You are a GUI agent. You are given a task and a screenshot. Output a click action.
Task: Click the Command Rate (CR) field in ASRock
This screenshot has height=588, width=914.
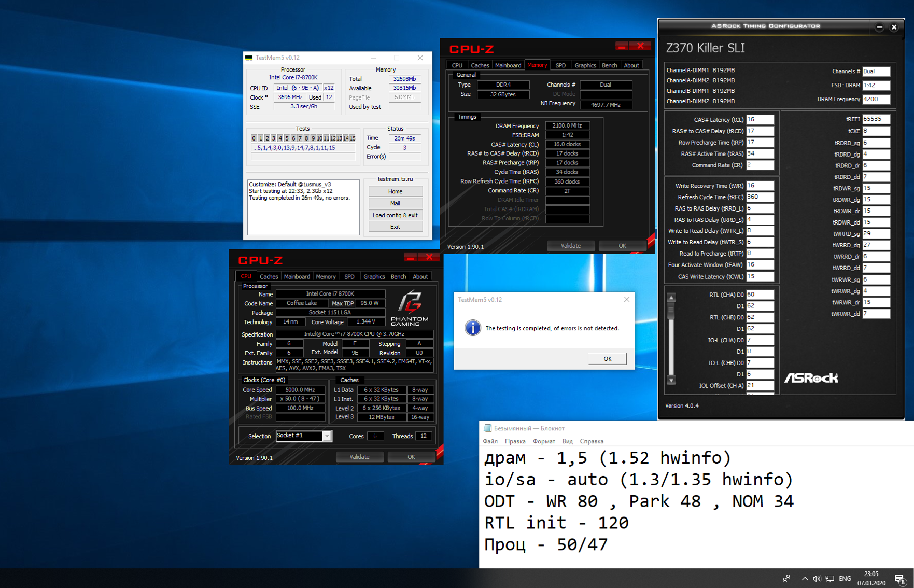760,165
